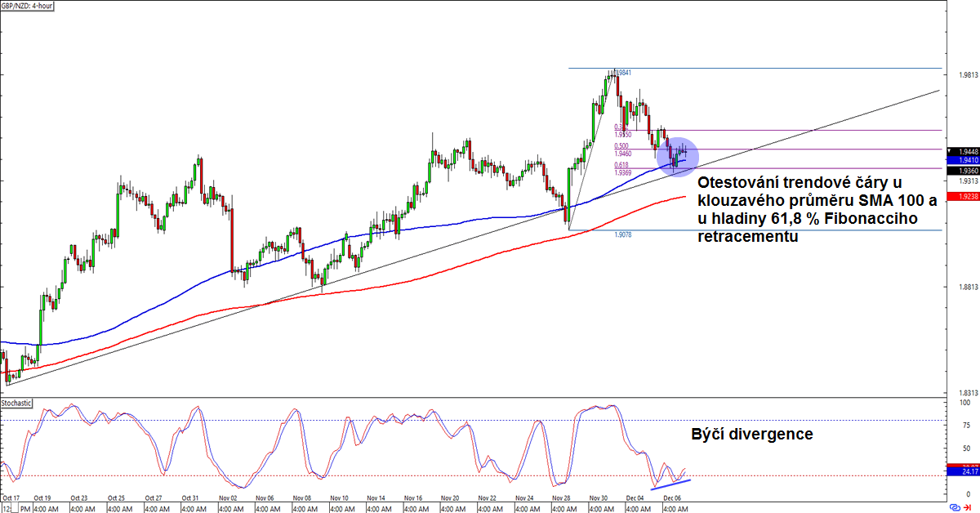The width and height of the screenshot is (980, 513).
Task: Click the Dec 04 date label
Action: [636, 497]
